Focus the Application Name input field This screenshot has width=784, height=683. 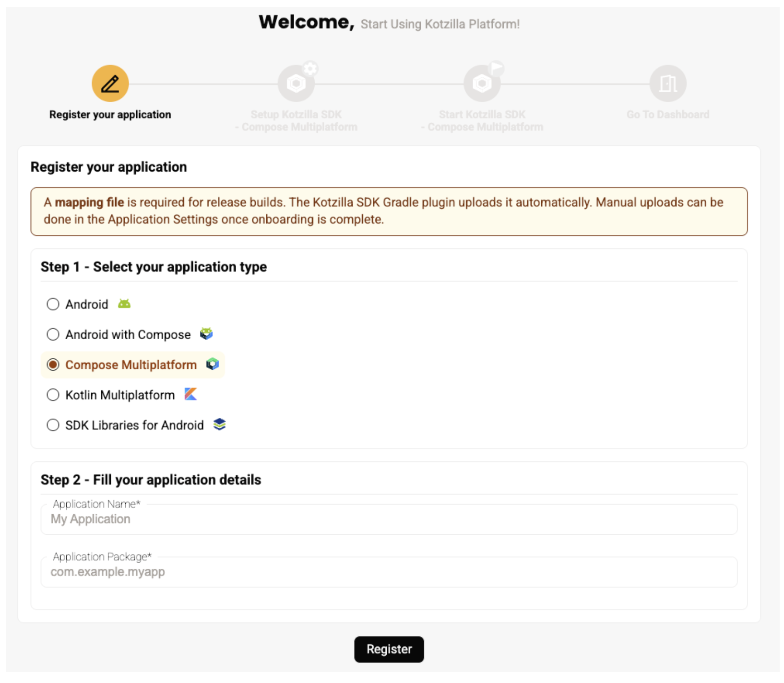click(389, 519)
